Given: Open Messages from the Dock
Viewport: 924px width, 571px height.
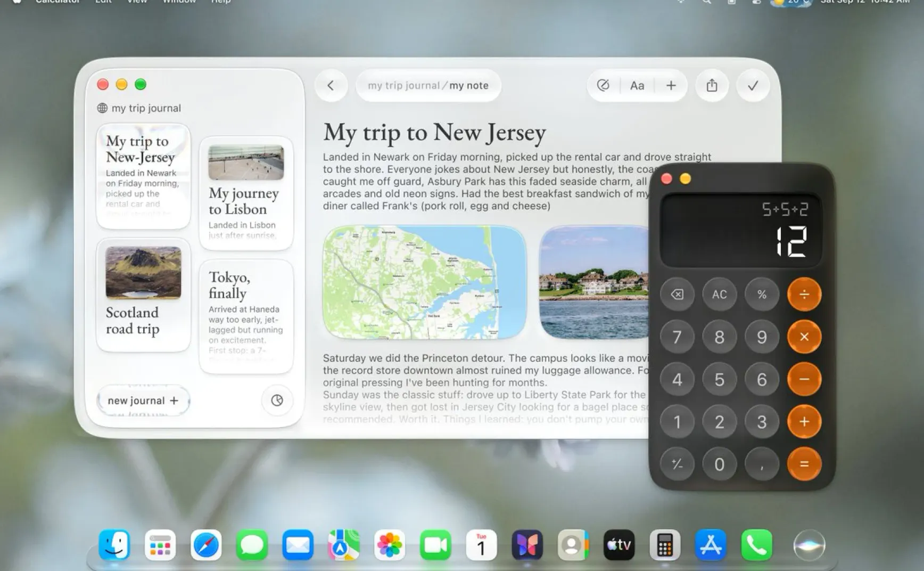Looking at the screenshot, I should click(x=252, y=545).
